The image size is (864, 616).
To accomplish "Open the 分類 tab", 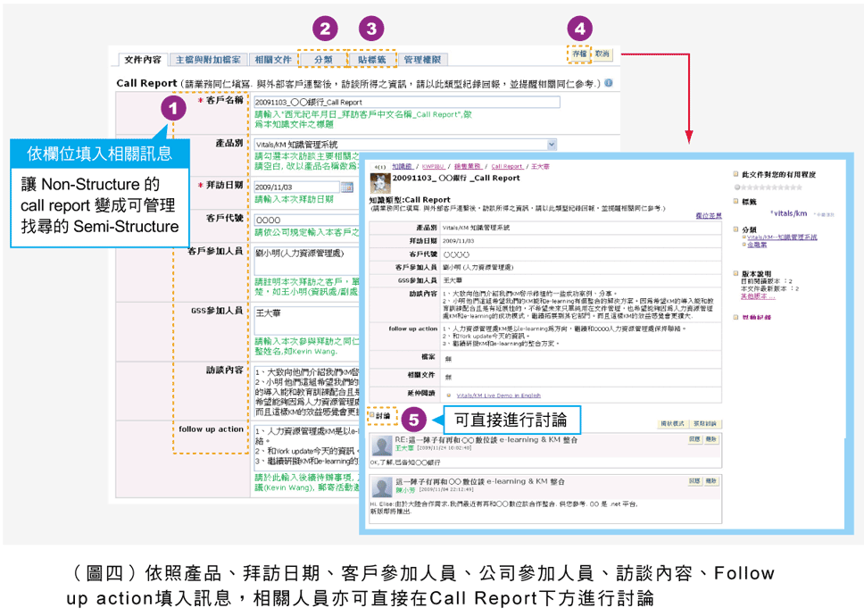I will pos(324,60).
